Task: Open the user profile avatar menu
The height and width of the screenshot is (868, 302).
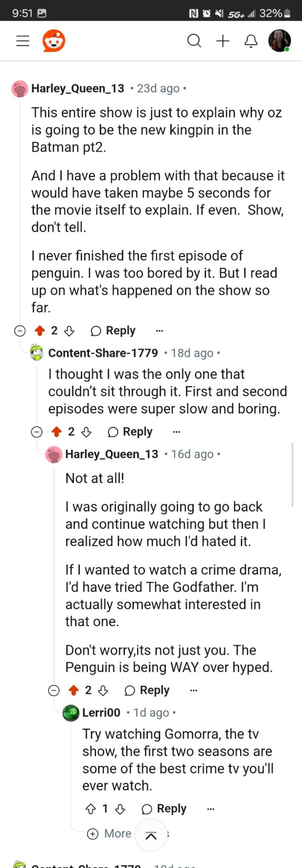Action: [279, 41]
